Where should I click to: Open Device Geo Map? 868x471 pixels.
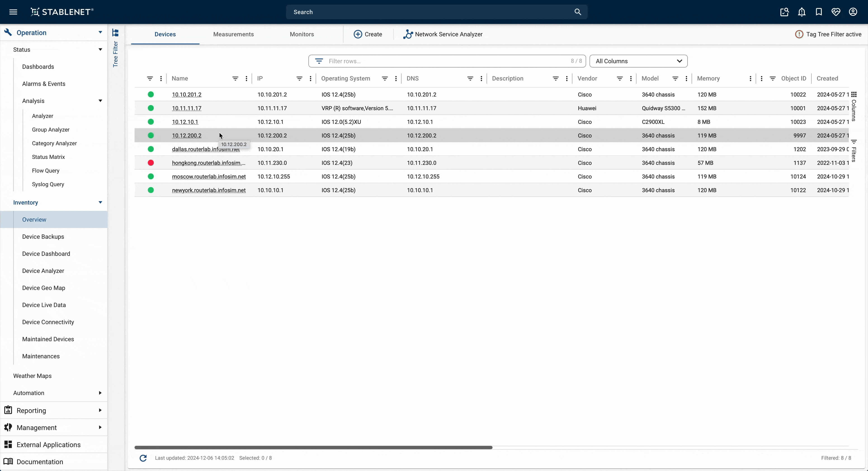(44, 288)
